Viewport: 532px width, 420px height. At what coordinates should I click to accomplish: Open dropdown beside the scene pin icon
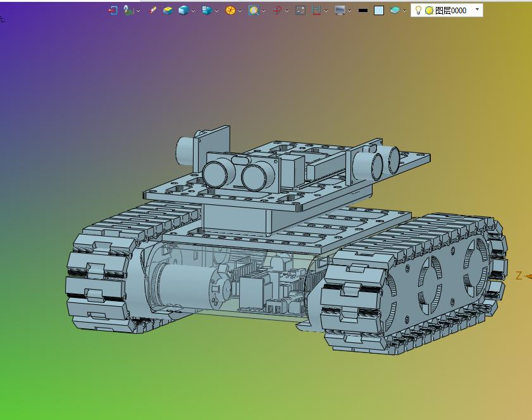[138, 11]
